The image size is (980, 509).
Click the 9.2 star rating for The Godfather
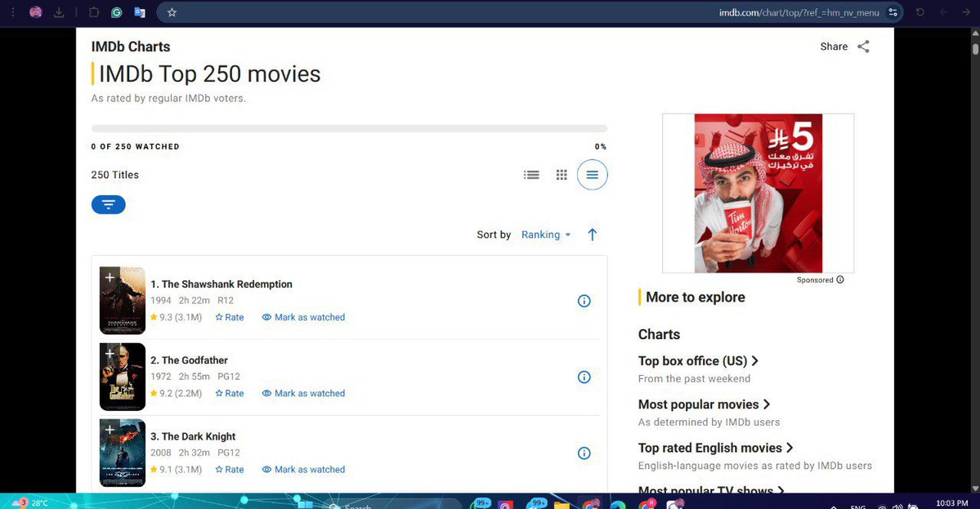pyautogui.click(x=177, y=394)
